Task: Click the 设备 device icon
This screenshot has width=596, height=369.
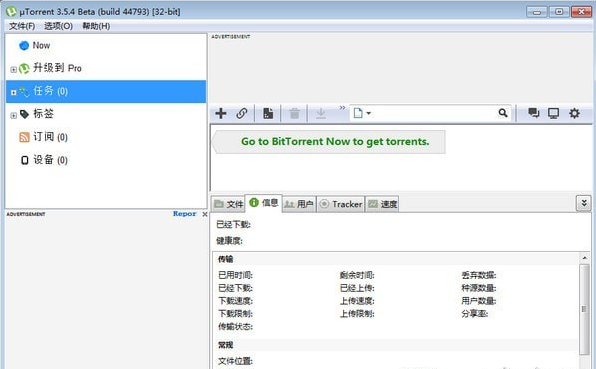Action: click(x=24, y=160)
